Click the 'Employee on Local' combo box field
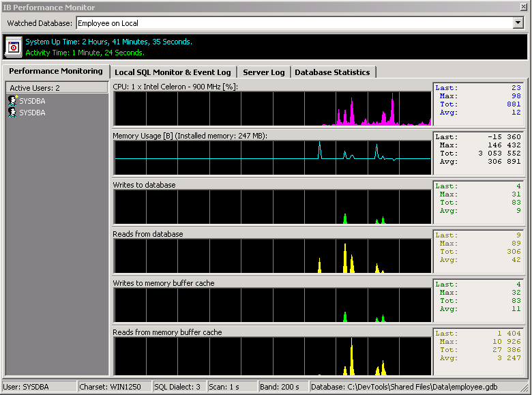 point(293,23)
